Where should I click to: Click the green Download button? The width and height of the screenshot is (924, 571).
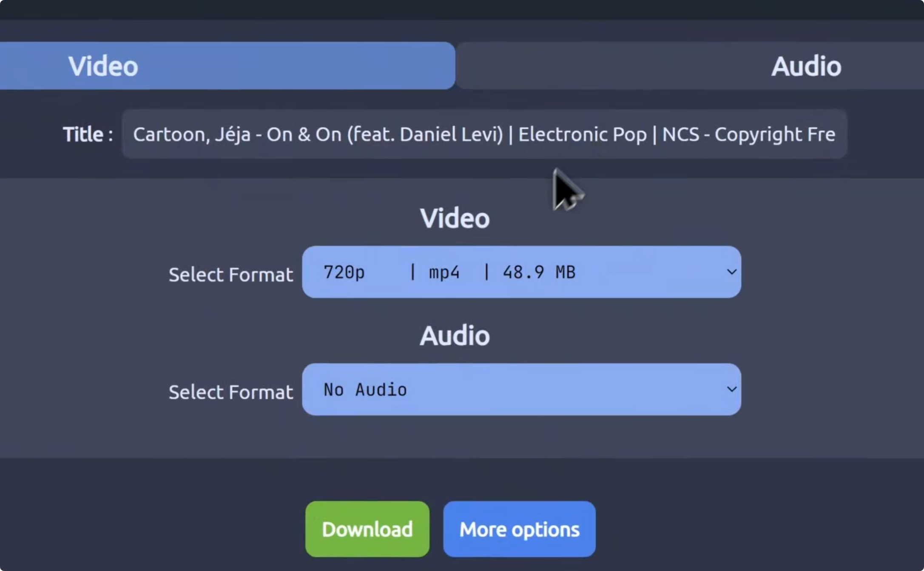(x=367, y=529)
